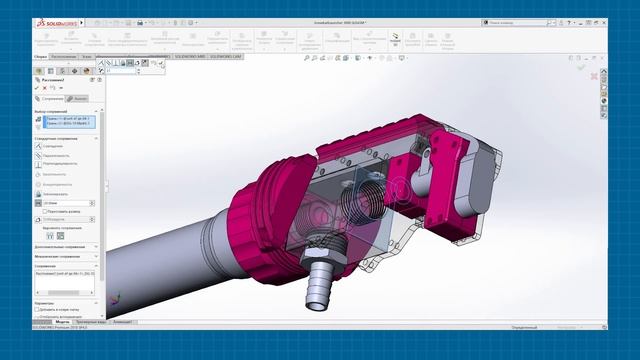Confirm the mate with green checkmark in PropertyManager
640x360 pixels.
tap(37, 88)
